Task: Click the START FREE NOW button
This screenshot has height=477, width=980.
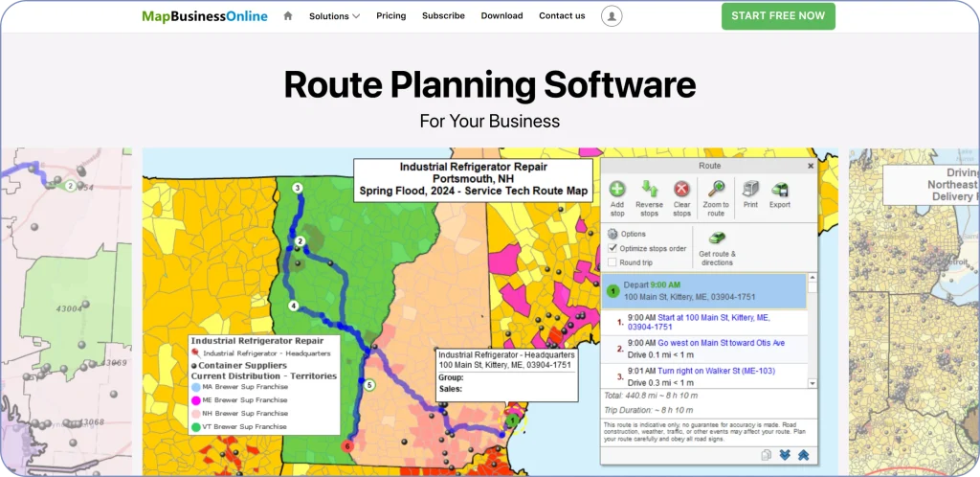Action: [x=778, y=16]
